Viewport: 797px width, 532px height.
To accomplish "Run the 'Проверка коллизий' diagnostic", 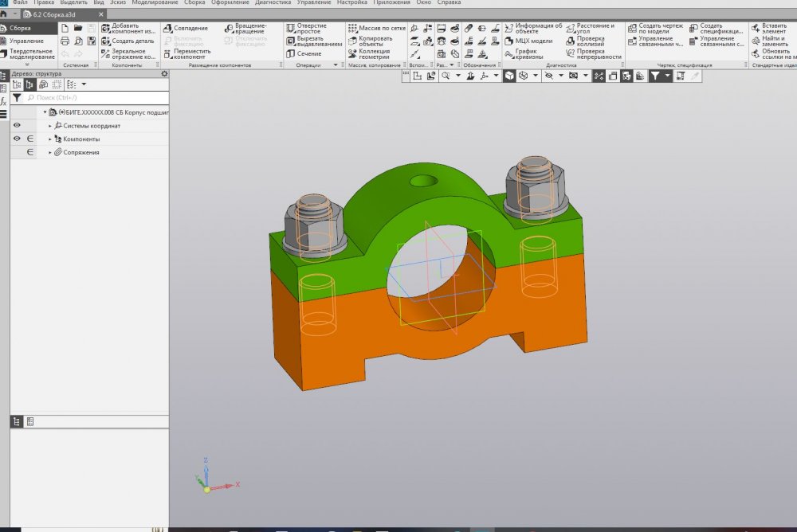I will [x=571, y=41].
